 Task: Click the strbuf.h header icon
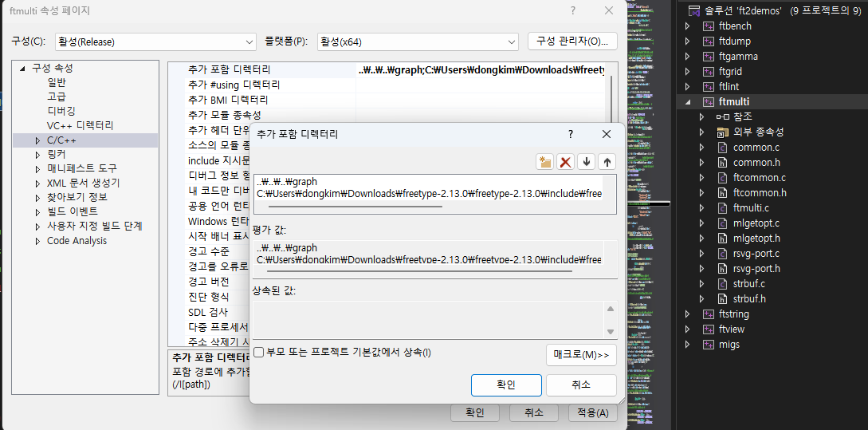[x=722, y=299]
